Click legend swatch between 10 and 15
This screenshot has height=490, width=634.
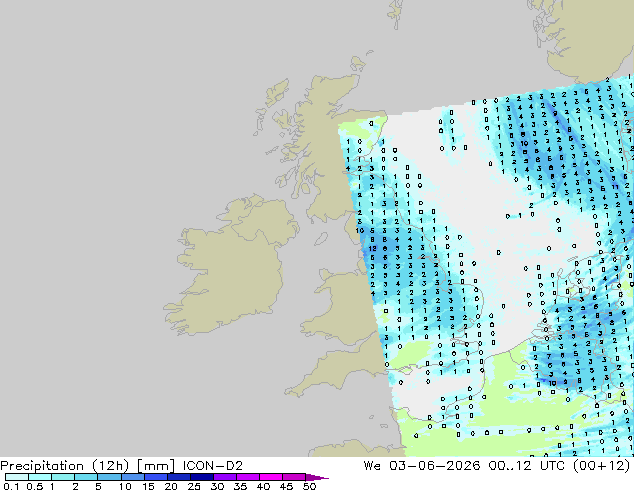132,477
